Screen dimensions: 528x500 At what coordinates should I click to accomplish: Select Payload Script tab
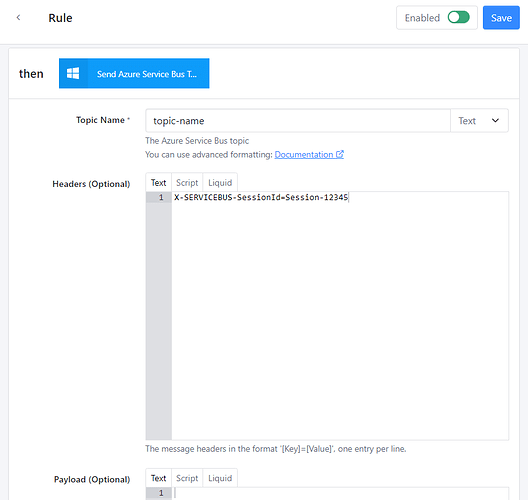[187, 478]
